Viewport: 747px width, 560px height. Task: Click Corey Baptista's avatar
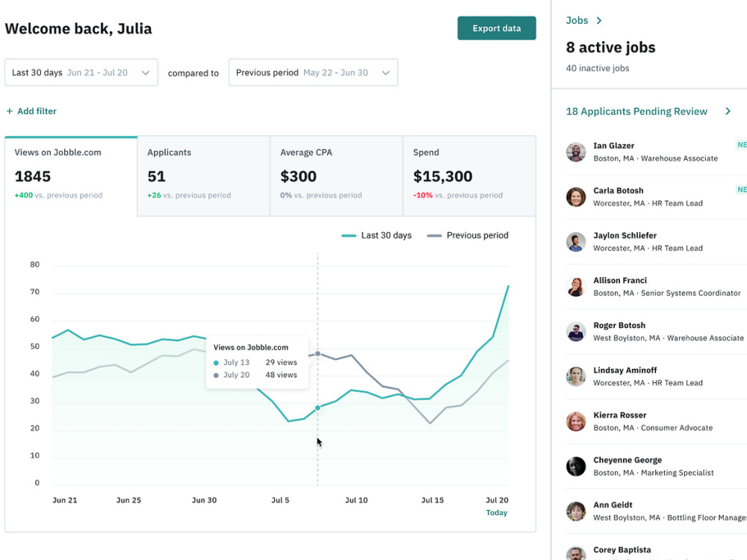click(x=576, y=553)
